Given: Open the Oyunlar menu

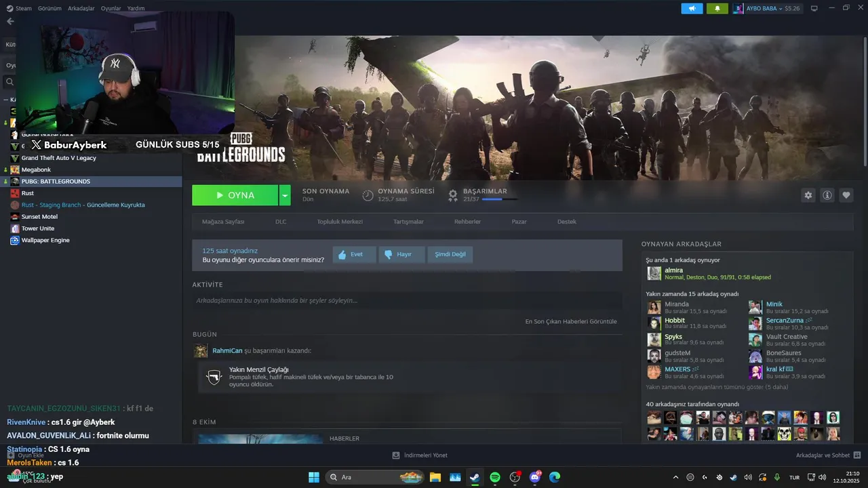Looking at the screenshot, I should pyautogui.click(x=111, y=8).
